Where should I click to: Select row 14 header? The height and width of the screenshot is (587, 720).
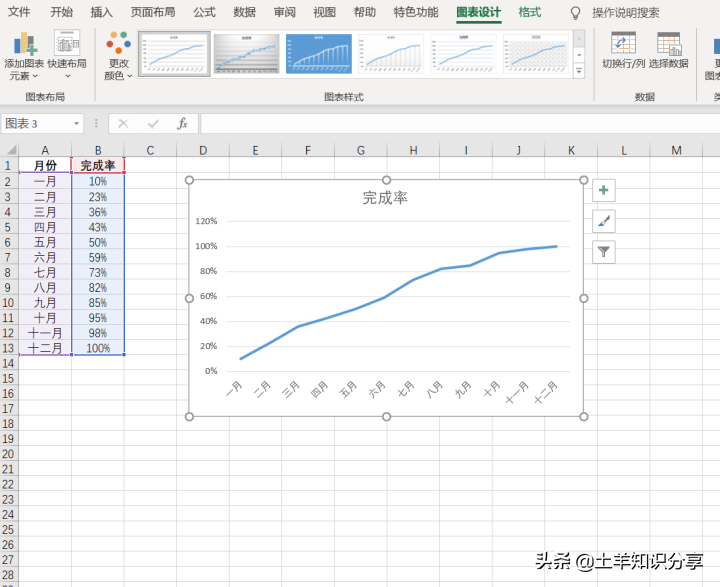(8, 363)
